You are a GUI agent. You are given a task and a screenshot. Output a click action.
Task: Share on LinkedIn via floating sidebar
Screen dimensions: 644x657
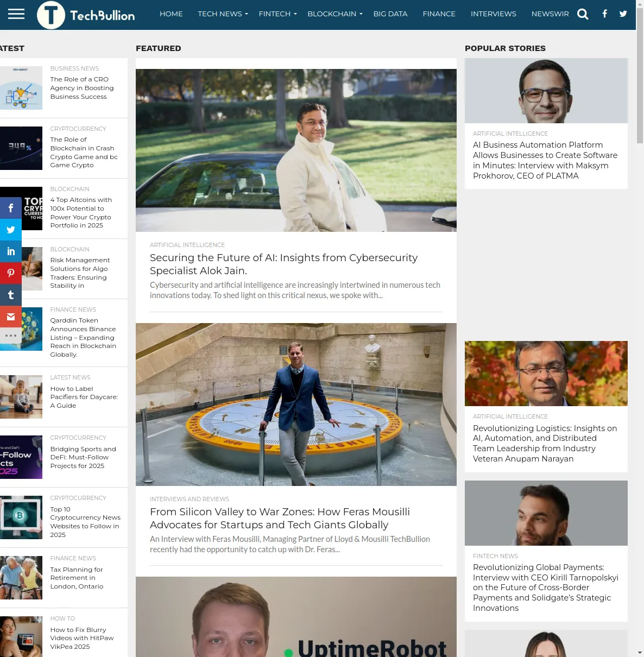pyautogui.click(x=11, y=251)
